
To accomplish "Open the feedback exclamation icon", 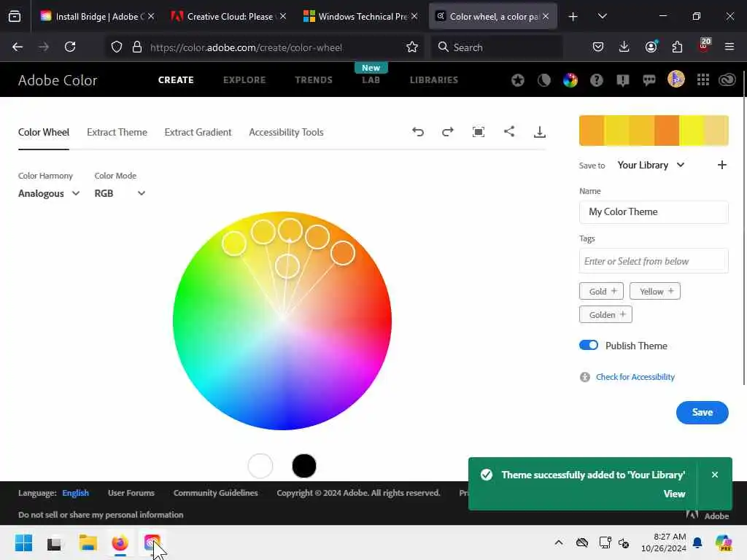I will point(623,80).
